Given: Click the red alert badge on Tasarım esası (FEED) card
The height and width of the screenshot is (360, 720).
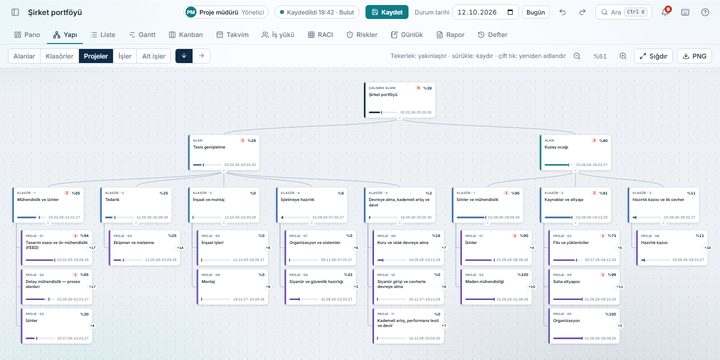Looking at the screenshot, I should pyautogui.click(x=75, y=236).
